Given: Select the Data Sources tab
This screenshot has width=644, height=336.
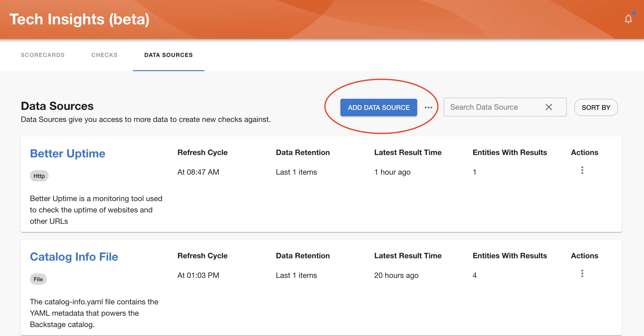Looking at the screenshot, I should 168,55.
